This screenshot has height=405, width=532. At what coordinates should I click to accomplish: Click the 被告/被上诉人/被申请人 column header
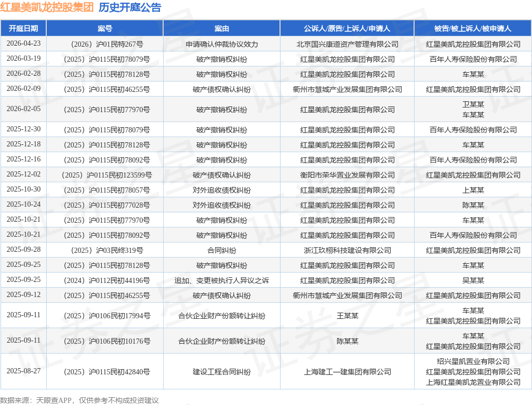473,29
